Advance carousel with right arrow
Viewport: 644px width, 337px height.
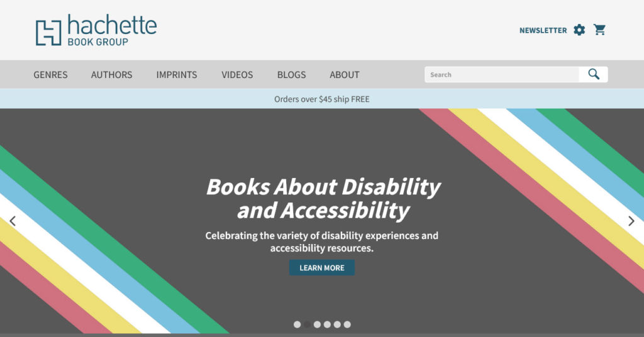click(x=631, y=221)
